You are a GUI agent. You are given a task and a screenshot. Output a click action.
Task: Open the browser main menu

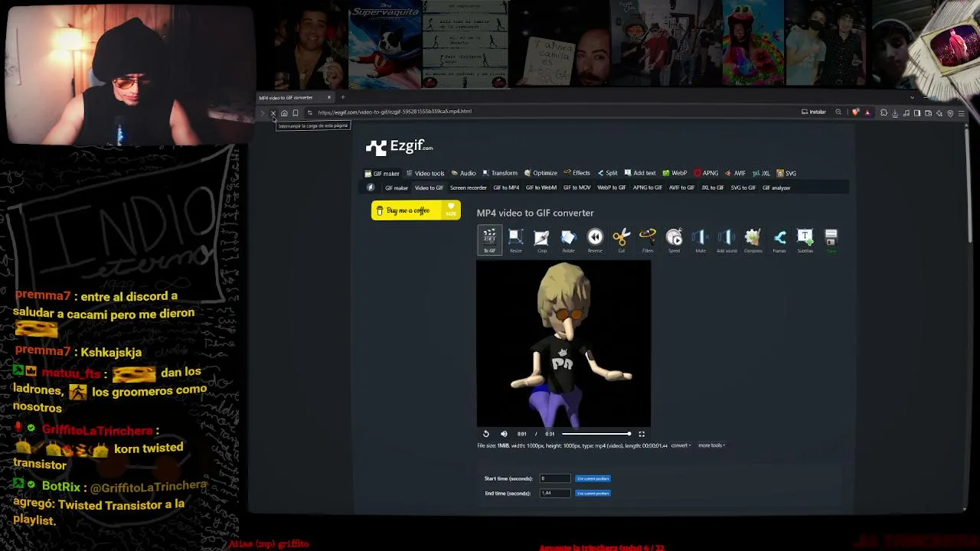tap(961, 113)
